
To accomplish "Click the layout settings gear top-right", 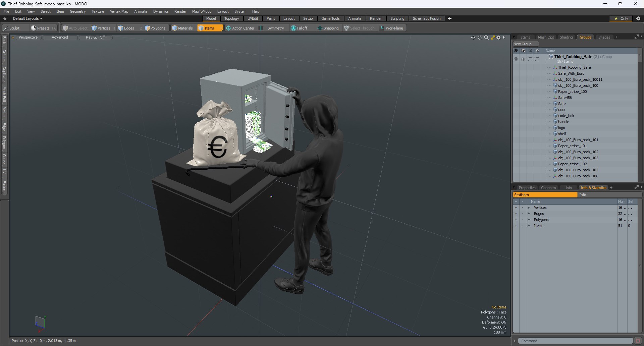I will pyautogui.click(x=638, y=18).
